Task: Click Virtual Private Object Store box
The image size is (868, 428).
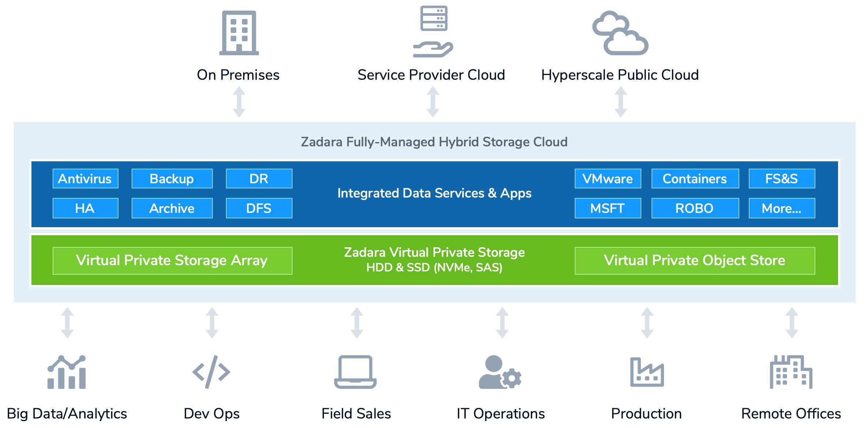Action: [x=695, y=261]
